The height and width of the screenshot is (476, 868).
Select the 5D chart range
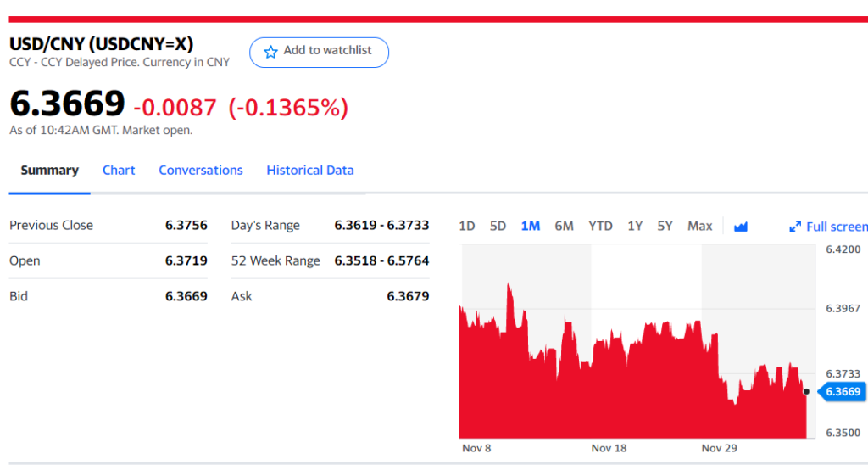click(498, 226)
